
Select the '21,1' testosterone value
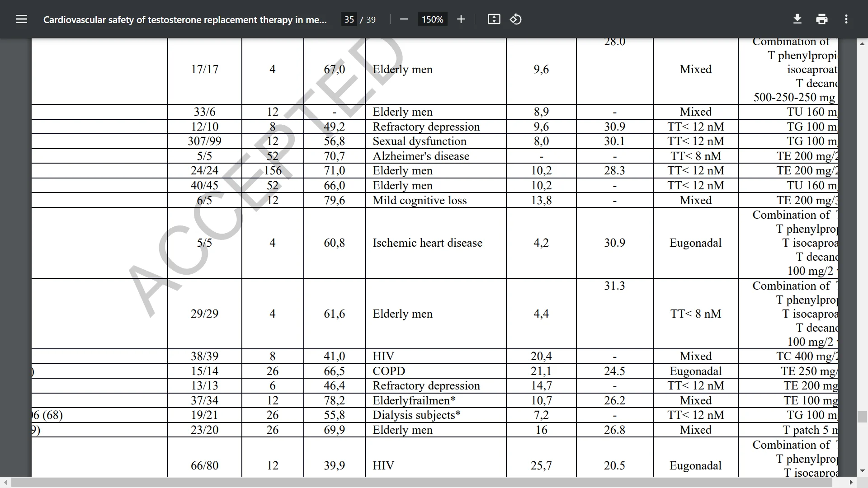[541, 371]
